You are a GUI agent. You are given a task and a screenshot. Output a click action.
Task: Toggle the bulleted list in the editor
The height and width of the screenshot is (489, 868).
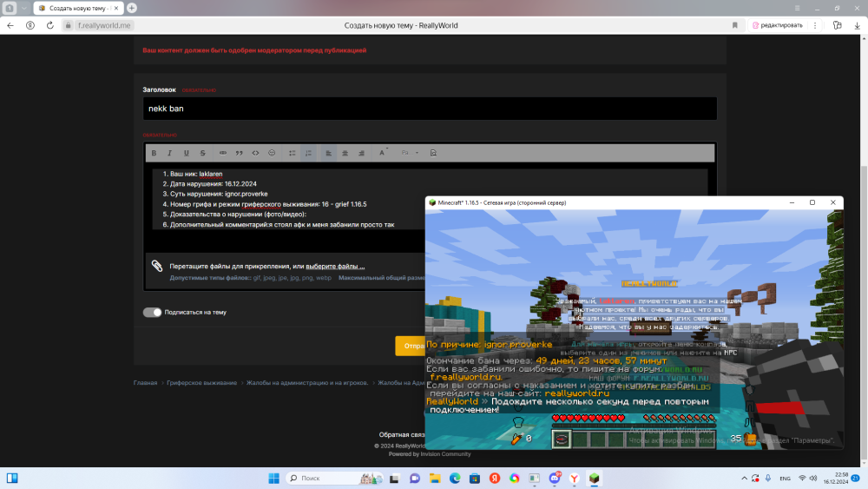293,153
